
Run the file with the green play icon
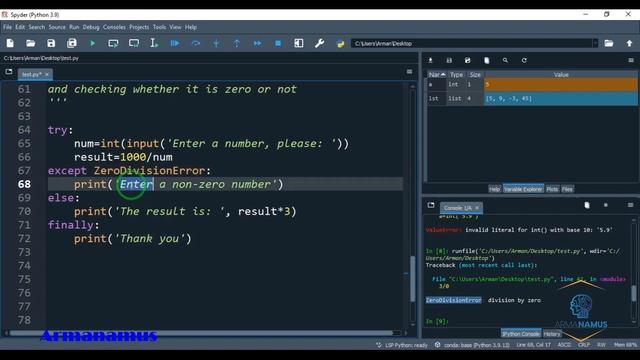click(93, 43)
